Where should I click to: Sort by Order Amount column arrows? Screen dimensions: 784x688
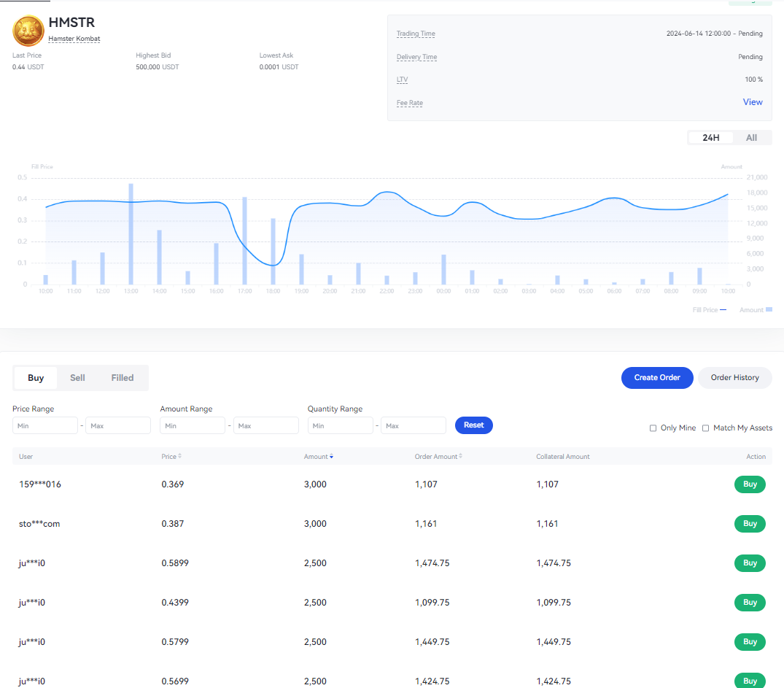(x=460, y=456)
